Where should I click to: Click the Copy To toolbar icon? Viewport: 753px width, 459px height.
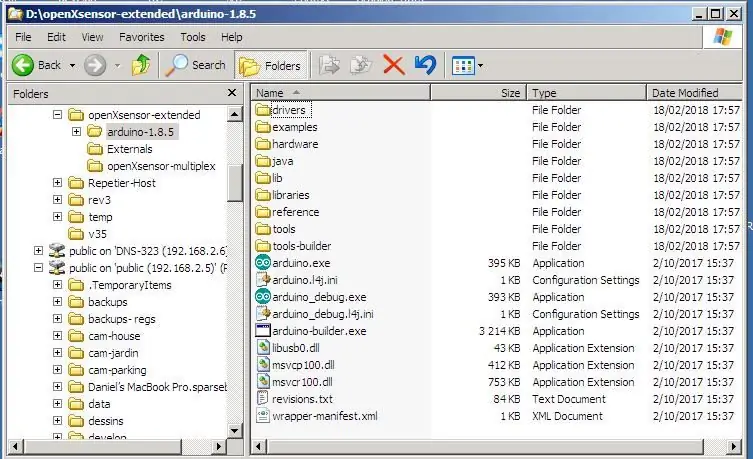[x=361, y=65]
